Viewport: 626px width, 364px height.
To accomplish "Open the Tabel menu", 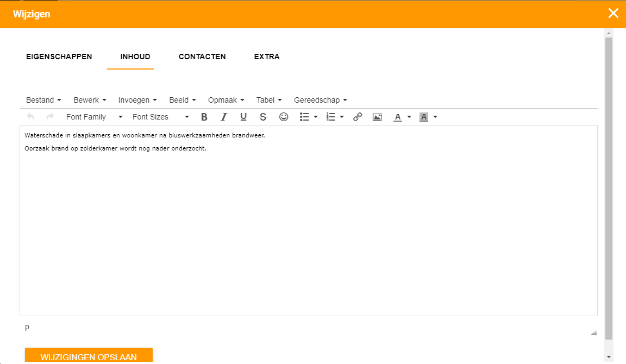I will tap(269, 100).
